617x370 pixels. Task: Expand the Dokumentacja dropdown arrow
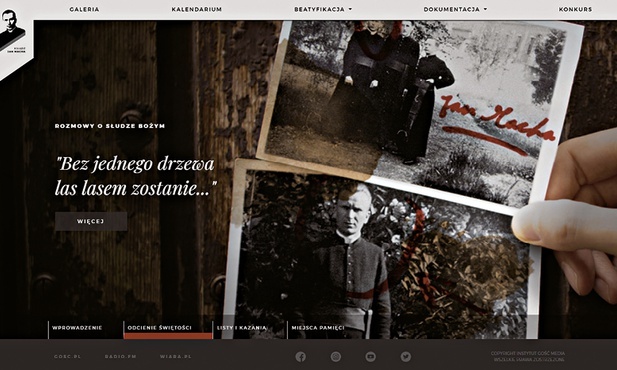pos(485,9)
